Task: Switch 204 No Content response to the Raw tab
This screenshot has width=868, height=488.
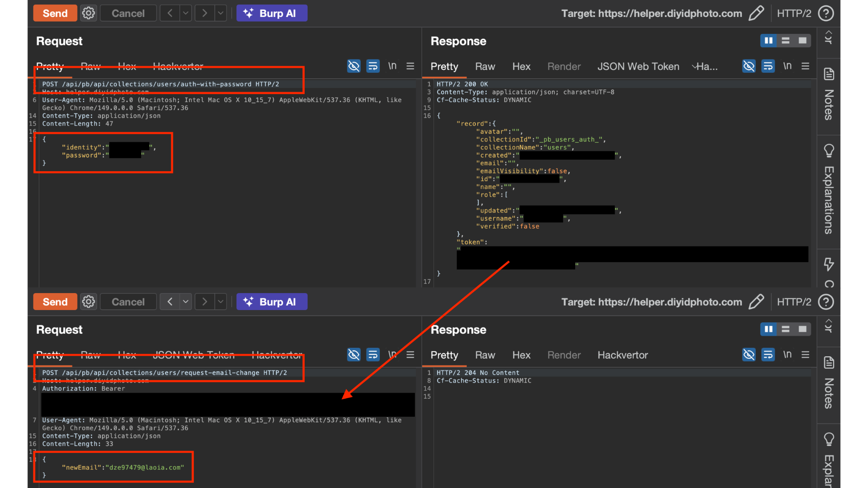Action: (x=485, y=355)
